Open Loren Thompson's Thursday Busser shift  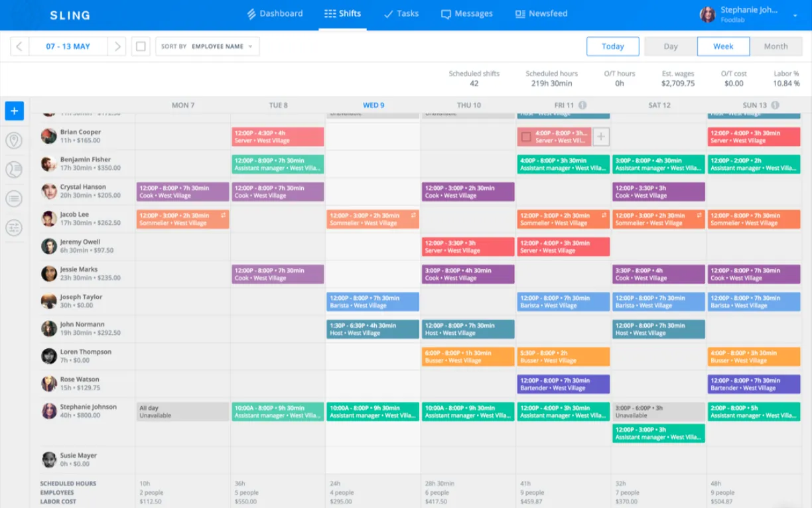tap(468, 357)
